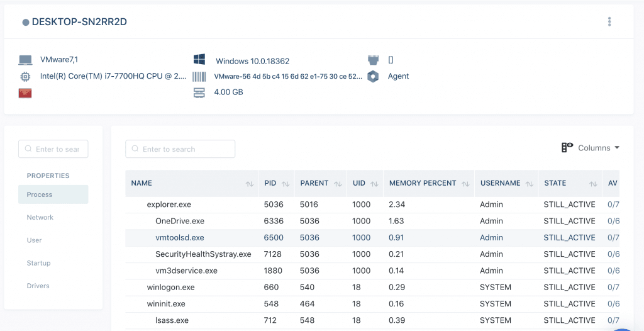Sort table by MEMORY PERCENT column
This screenshot has width=644, height=331.
(x=465, y=184)
